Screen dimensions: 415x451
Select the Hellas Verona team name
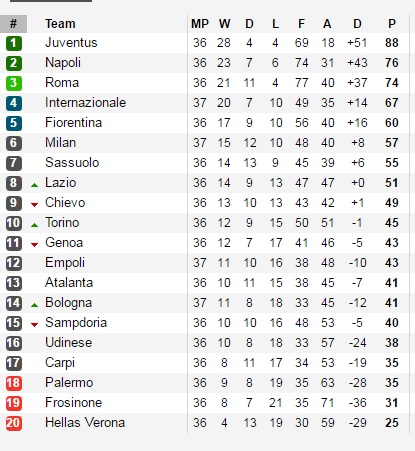[85, 423]
